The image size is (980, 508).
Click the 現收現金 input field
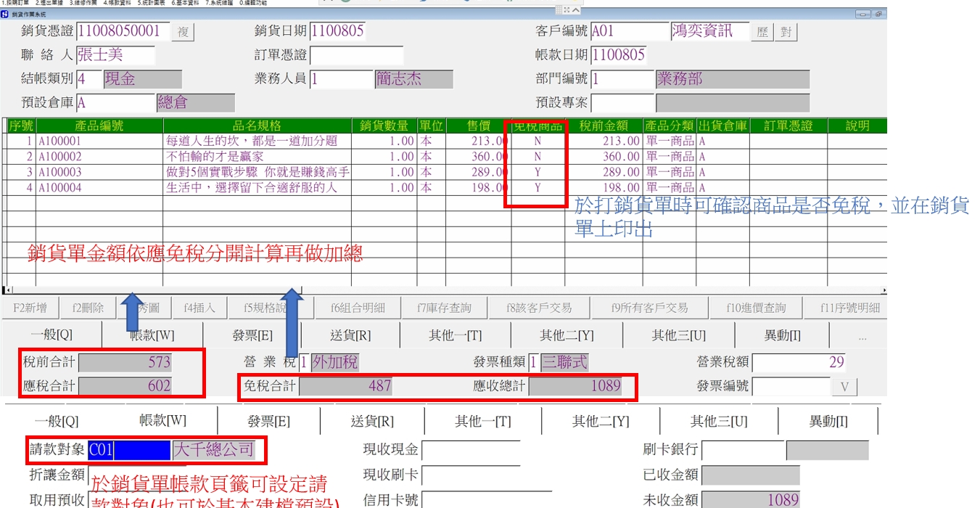pos(471,450)
